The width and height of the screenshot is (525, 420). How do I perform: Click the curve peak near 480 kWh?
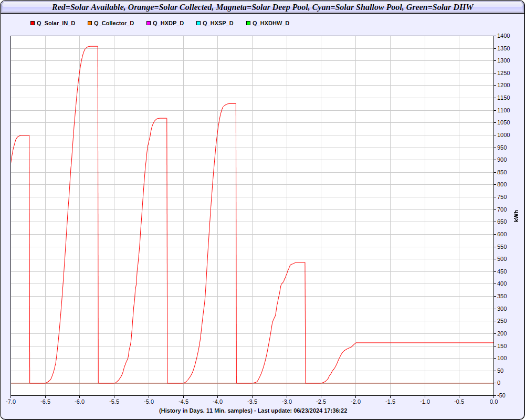pos(300,262)
